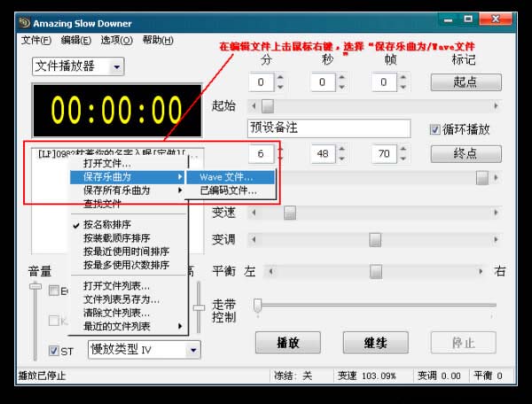532x404 pixels.
Task: Click the 音量 volume slider thumb
Action: click(x=35, y=286)
